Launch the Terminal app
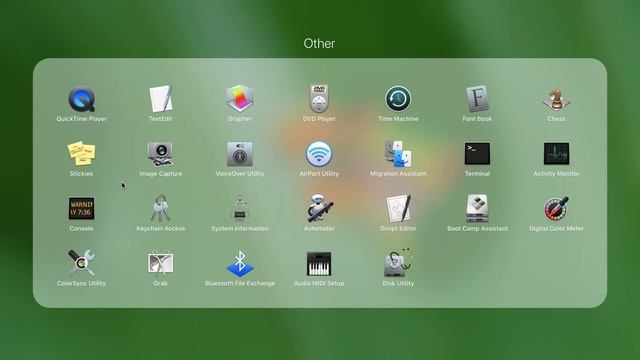The height and width of the screenshot is (360, 640). point(477,154)
